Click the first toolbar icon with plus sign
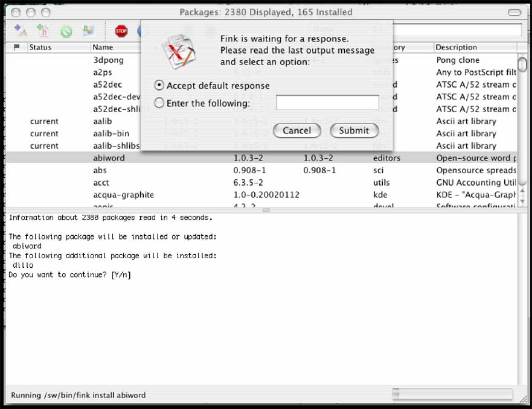This screenshot has width=532, height=409. point(20,31)
